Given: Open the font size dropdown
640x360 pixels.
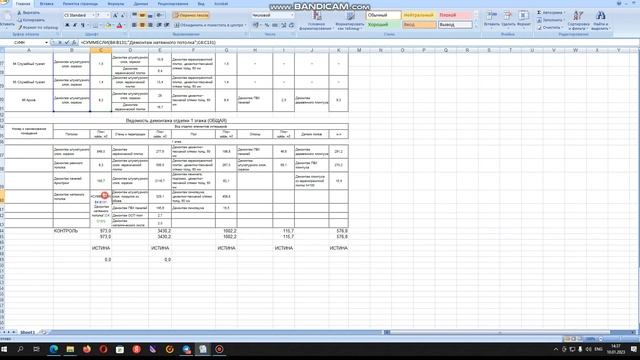Looking at the screenshot, I should click(108, 16).
